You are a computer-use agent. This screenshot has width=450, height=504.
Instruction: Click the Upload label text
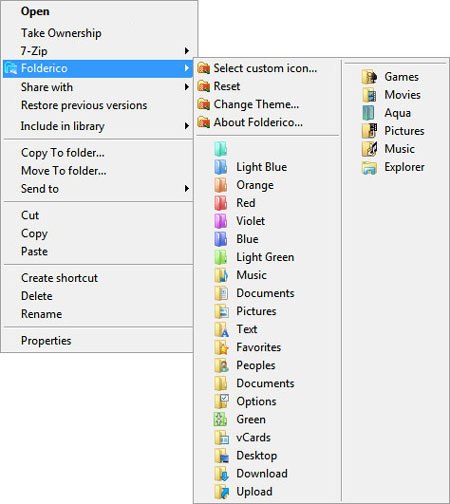(254, 492)
